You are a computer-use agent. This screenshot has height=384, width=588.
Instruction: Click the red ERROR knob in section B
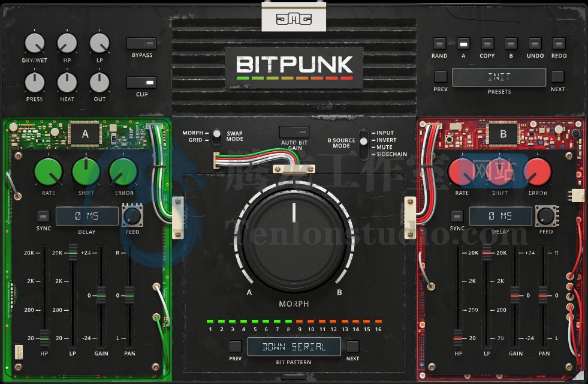[x=538, y=172]
